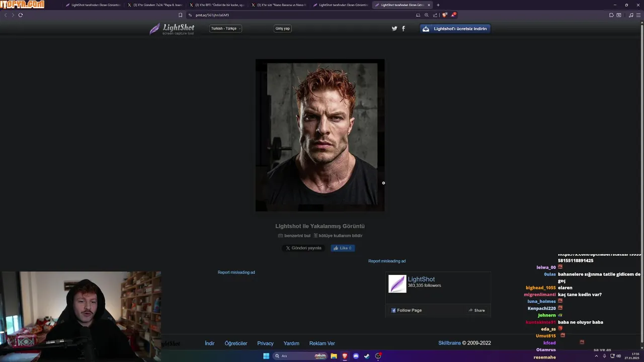Viewport: 644px width, 362px height.
Task: Open the Privacy footer link
Action: pos(265,343)
